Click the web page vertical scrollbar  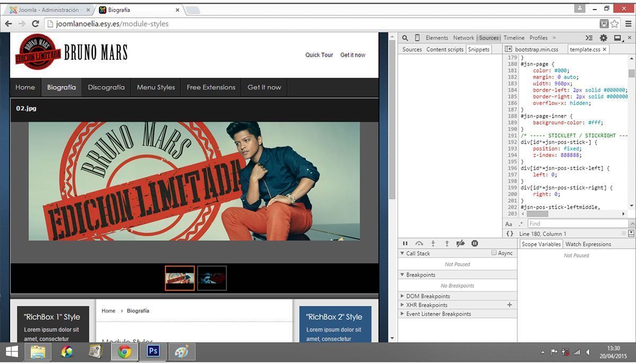[392, 120]
